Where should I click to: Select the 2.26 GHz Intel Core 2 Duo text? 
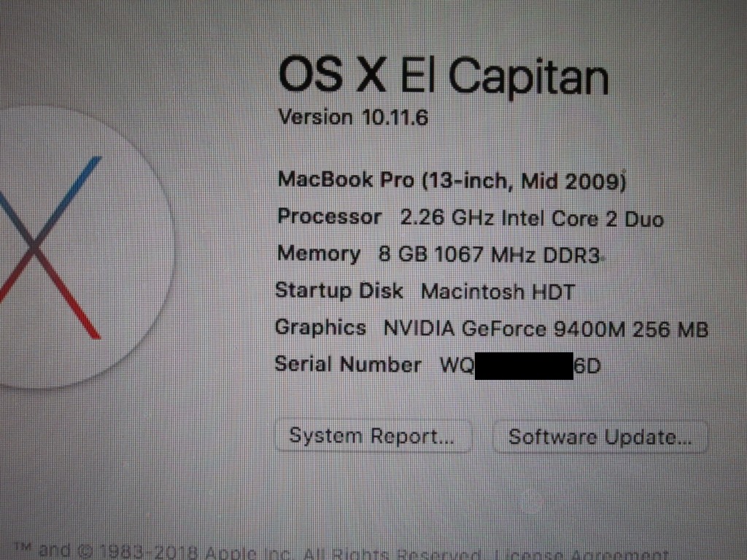click(532, 219)
